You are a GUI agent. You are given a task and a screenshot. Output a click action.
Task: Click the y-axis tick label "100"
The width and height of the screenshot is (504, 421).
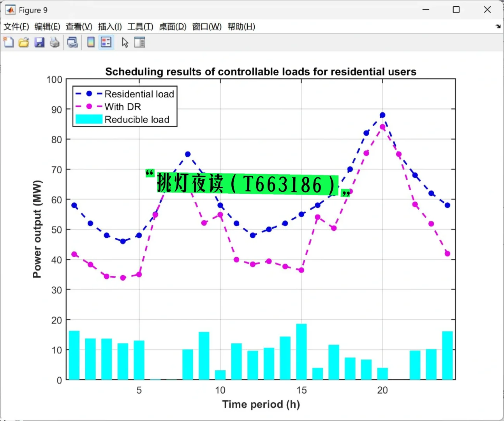[x=54, y=80]
